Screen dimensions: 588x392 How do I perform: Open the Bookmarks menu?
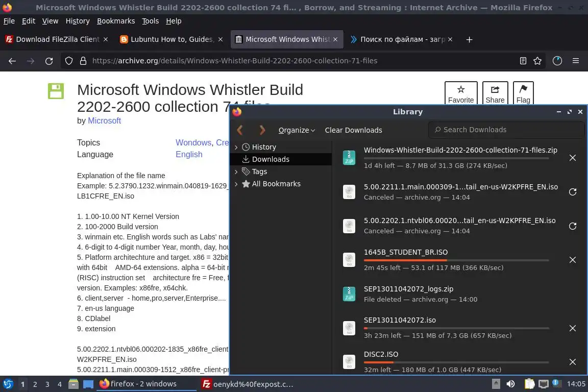click(x=116, y=21)
